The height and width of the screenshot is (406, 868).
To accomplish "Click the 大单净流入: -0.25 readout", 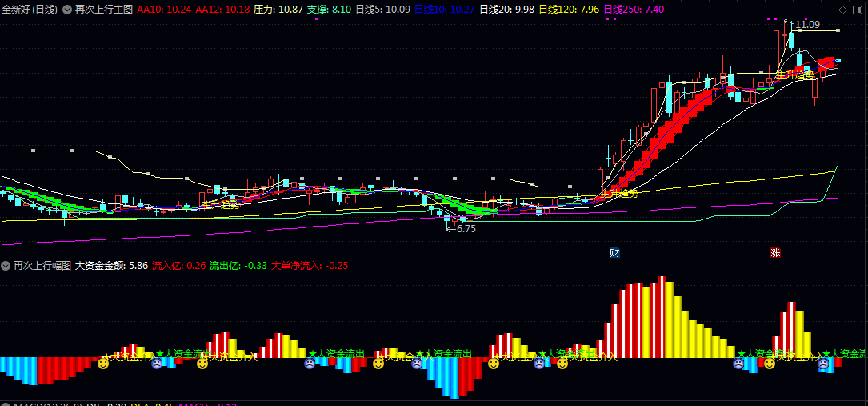I will pyautogui.click(x=310, y=265).
